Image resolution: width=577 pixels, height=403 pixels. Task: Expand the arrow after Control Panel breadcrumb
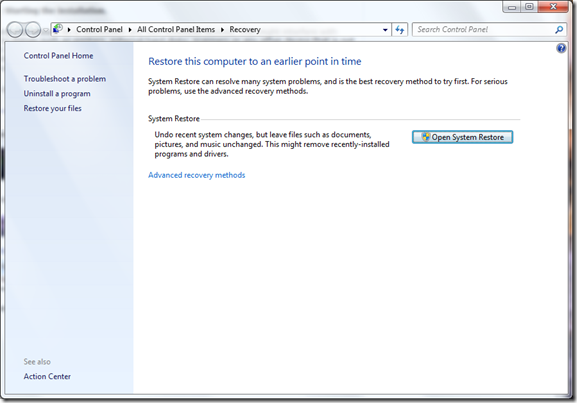(130, 30)
